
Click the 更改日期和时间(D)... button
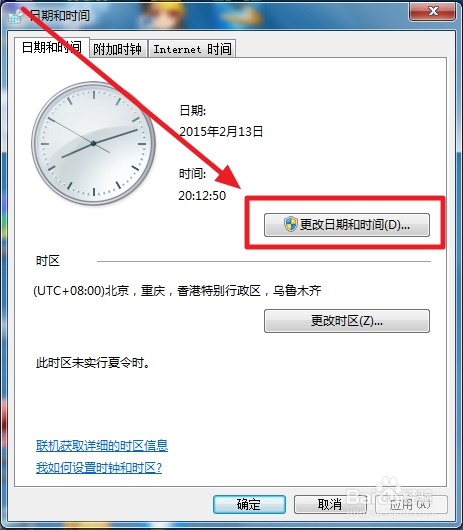(347, 225)
